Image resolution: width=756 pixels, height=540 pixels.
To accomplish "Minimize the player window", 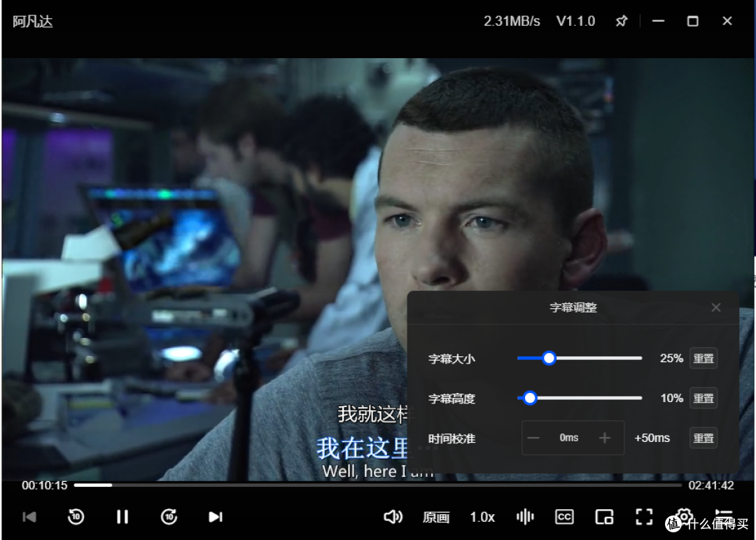I will coord(658,21).
